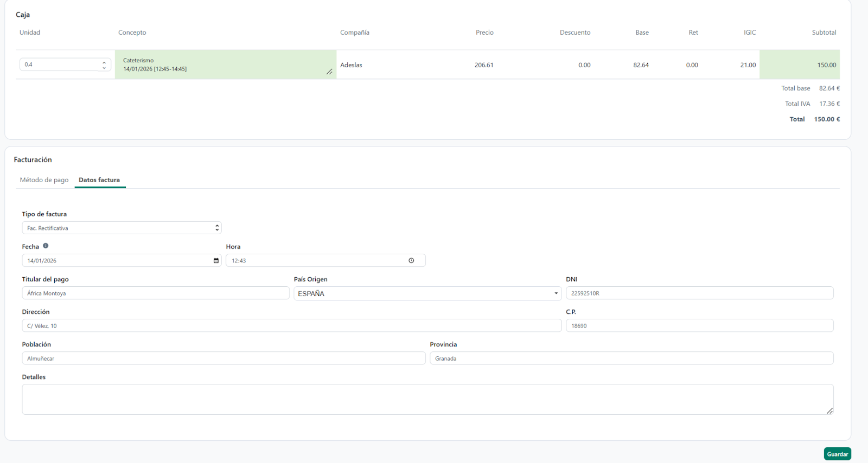Click the Subtotal cell showing 150.00
The image size is (868, 463).
pyautogui.click(x=800, y=65)
